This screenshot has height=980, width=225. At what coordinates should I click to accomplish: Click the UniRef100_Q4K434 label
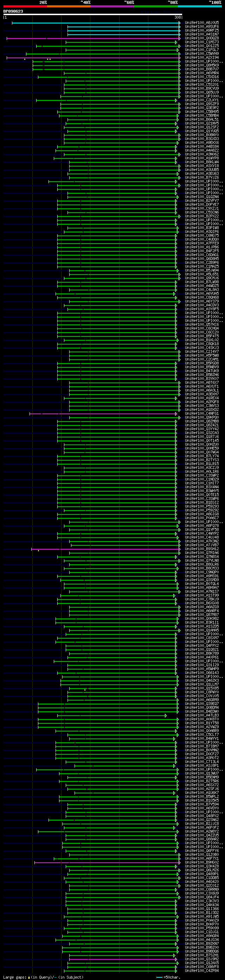[x=202, y=905]
